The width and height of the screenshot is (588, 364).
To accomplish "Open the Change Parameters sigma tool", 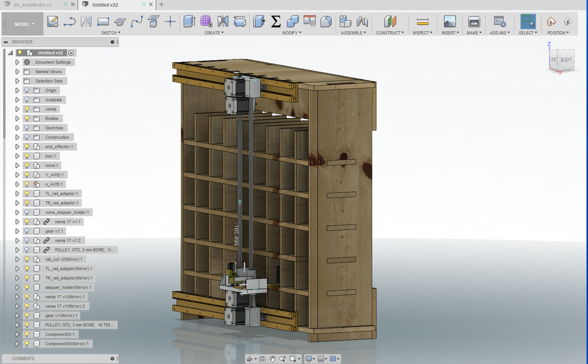I will click(276, 22).
